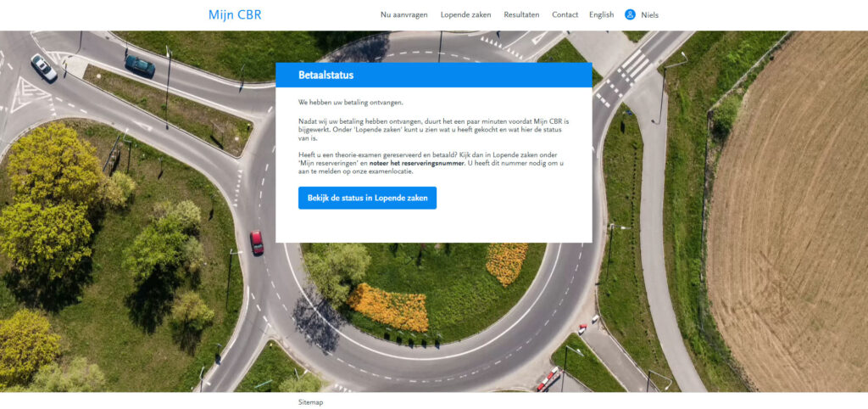Open the Nu aanvragen menu item

tap(403, 14)
